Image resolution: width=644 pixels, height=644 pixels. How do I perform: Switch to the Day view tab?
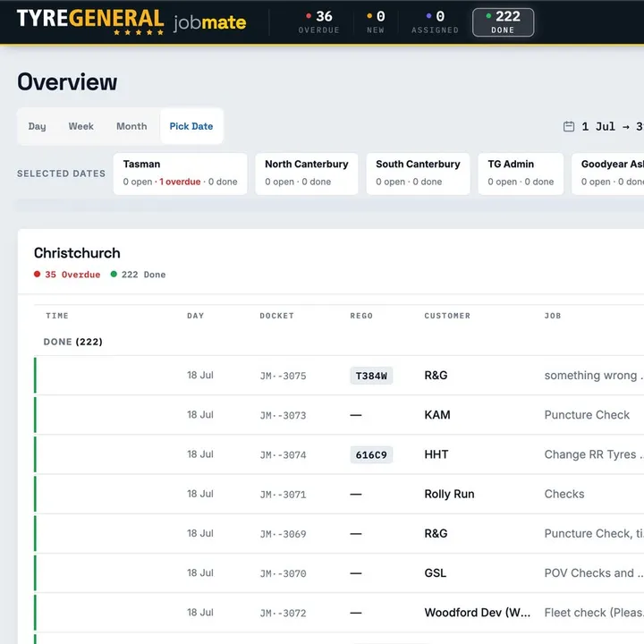[37, 126]
